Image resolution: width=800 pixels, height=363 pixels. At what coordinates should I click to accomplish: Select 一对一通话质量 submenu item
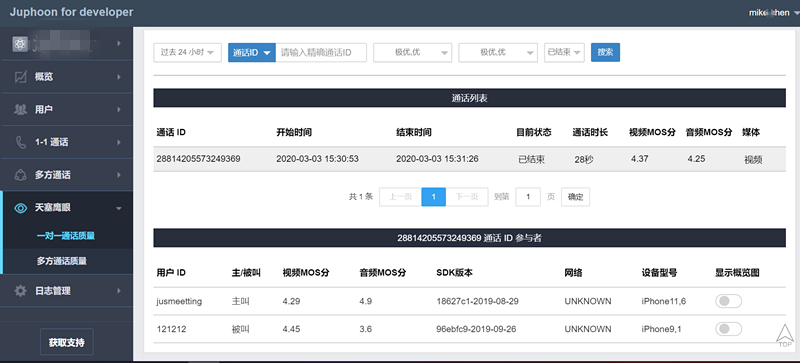pyautogui.click(x=66, y=236)
